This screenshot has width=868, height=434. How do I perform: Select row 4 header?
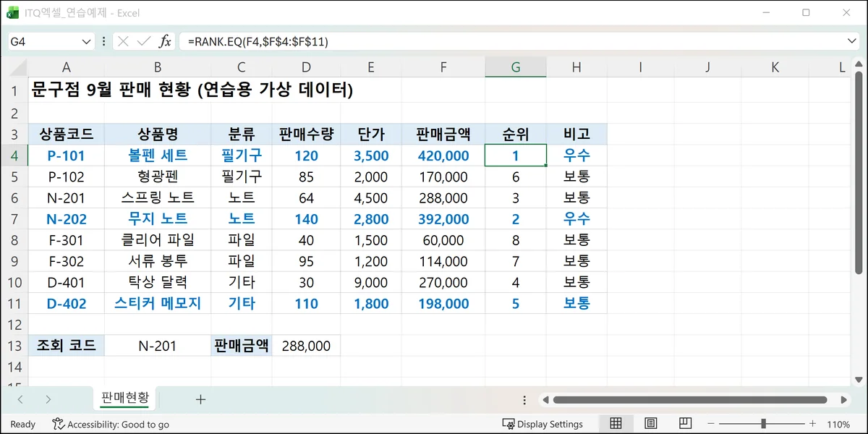coord(14,156)
